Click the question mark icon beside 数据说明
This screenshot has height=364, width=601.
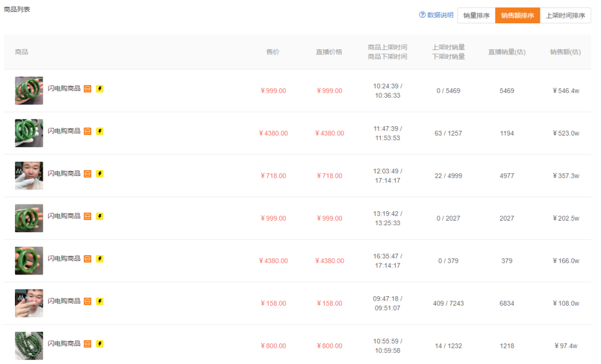point(422,15)
